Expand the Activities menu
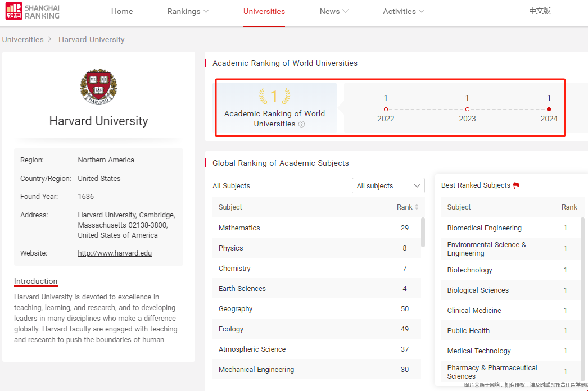The width and height of the screenshot is (588, 391). [404, 11]
